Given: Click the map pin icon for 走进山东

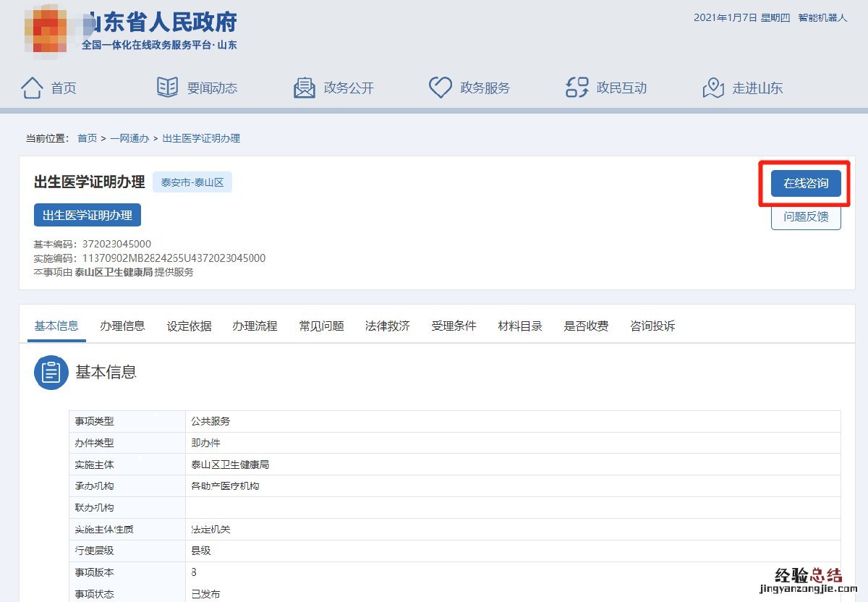Looking at the screenshot, I should coord(713,88).
